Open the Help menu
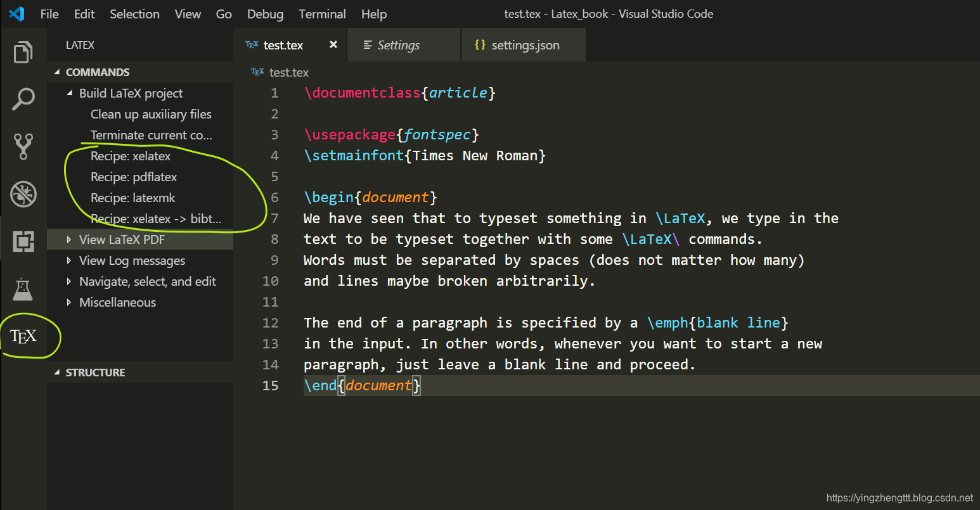 [374, 14]
